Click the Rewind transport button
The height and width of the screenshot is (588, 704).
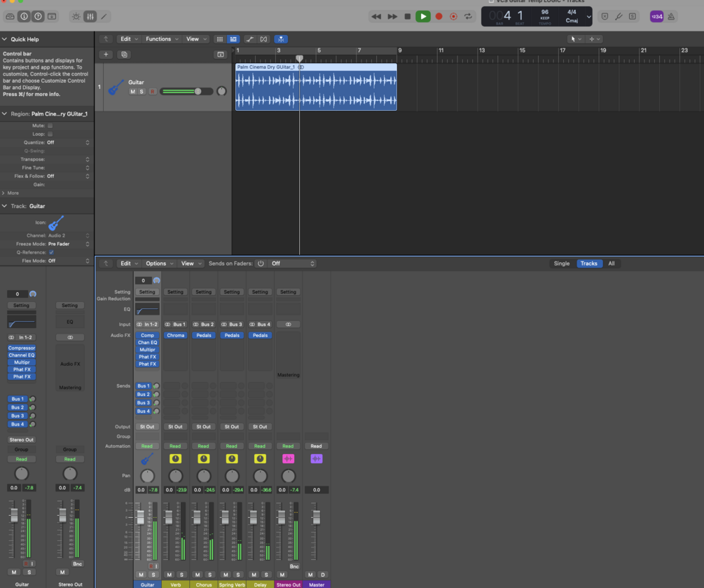[376, 17]
